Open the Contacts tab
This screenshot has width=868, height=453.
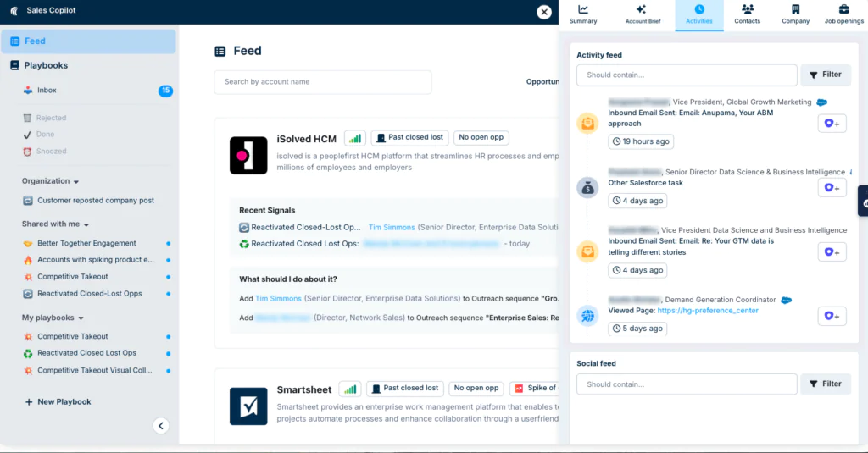pos(748,14)
